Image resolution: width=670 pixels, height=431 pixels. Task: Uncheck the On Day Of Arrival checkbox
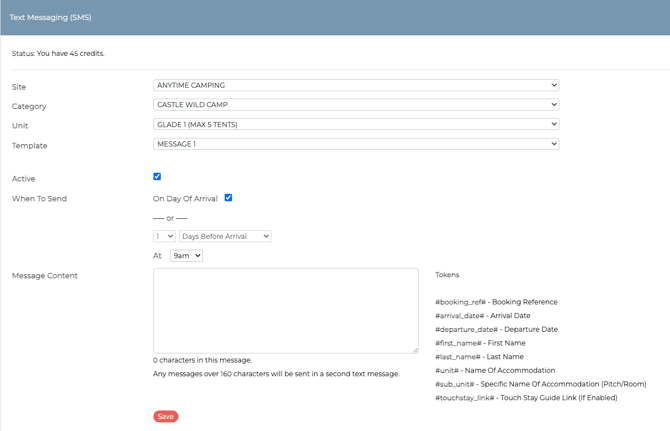click(228, 198)
